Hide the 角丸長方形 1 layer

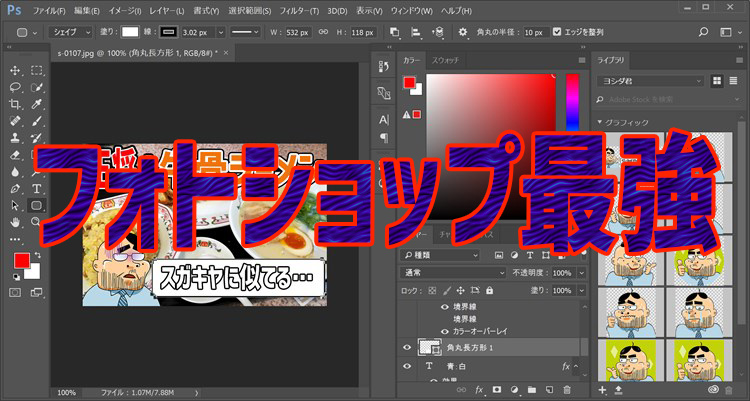tap(407, 348)
